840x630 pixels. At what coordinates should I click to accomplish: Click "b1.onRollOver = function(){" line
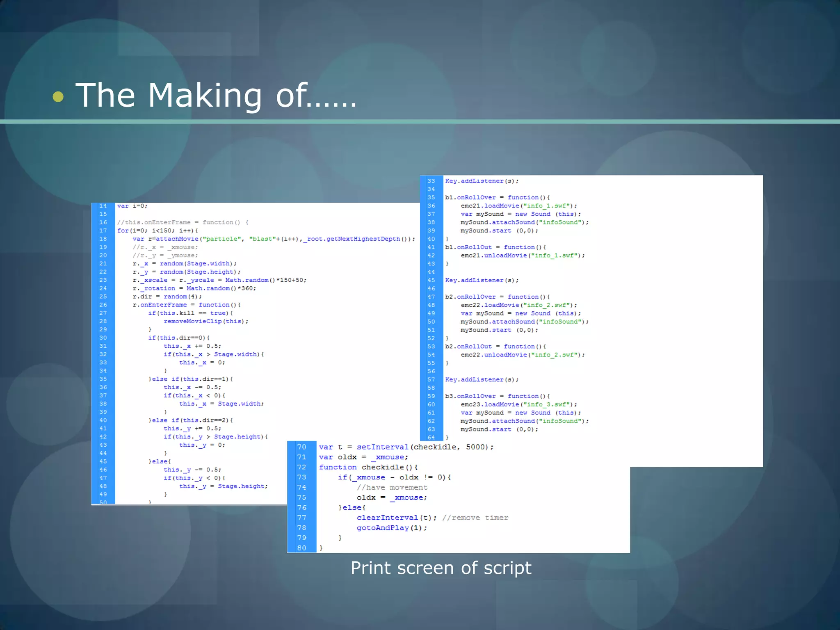[498, 197]
